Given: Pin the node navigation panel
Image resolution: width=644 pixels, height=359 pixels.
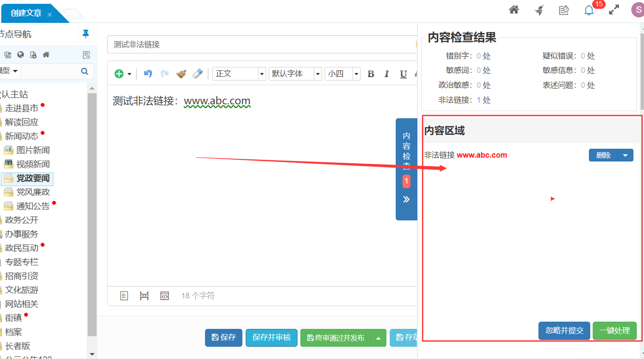Looking at the screenshot, I should (85, 34).
